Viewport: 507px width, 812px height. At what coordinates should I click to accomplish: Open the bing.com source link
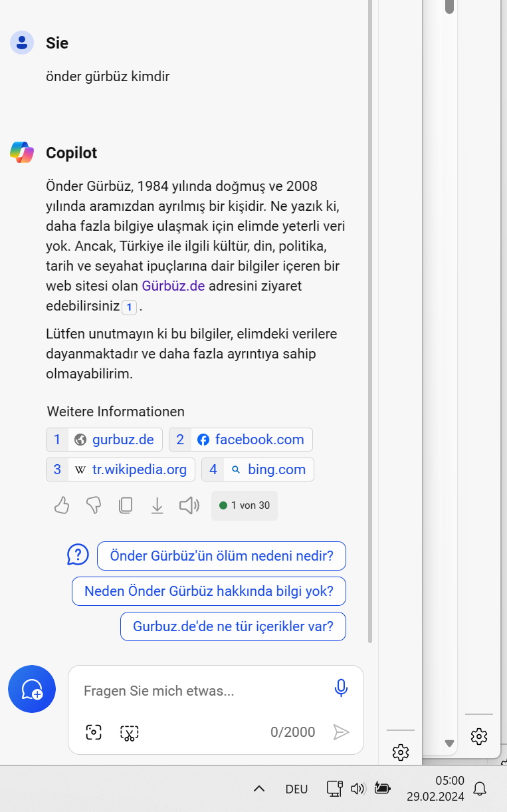click(x=258, y=470)
